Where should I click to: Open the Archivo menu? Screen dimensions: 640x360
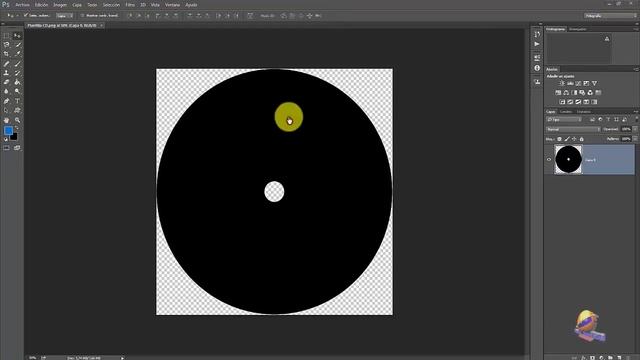[22, 5]
